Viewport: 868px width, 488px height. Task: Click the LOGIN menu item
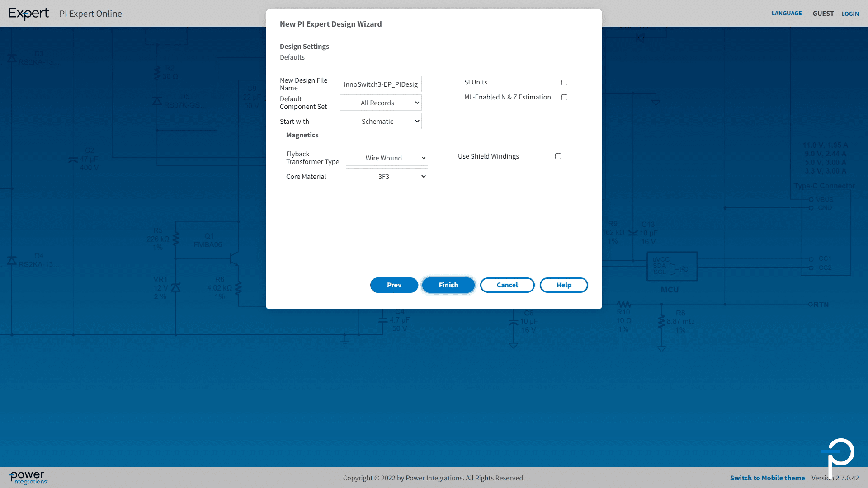coord(850,14)
